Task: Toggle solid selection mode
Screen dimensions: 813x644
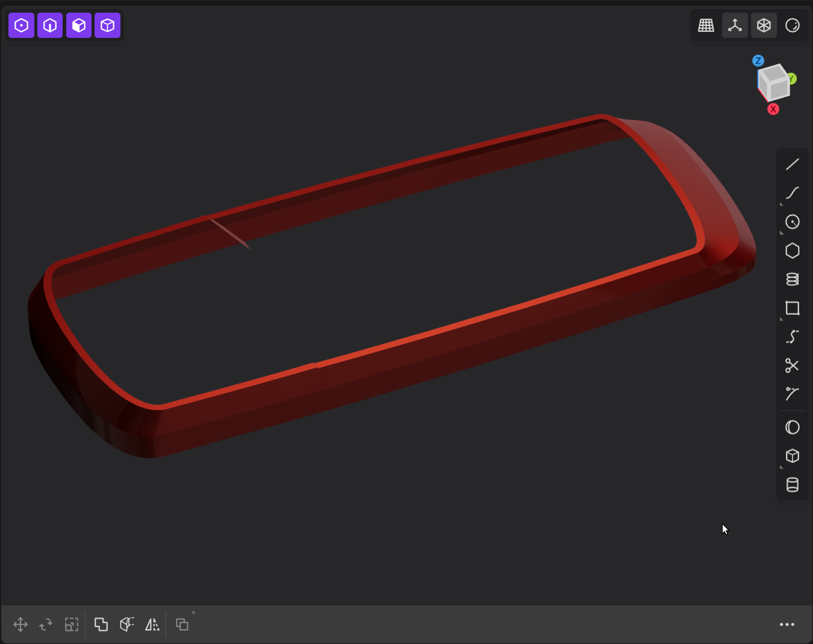Action: coord(107,25)
